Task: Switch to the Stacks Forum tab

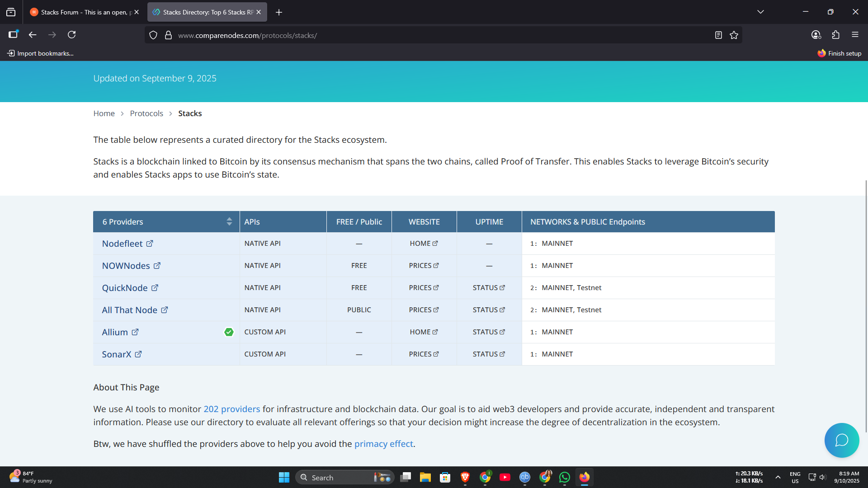Action: (80, 12)
